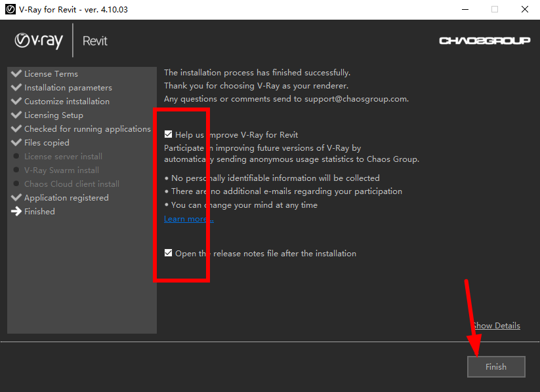Close the V-Ray installer window
Image resolution: width=540 pixels, height=392 pixels.
coord(525,9)
